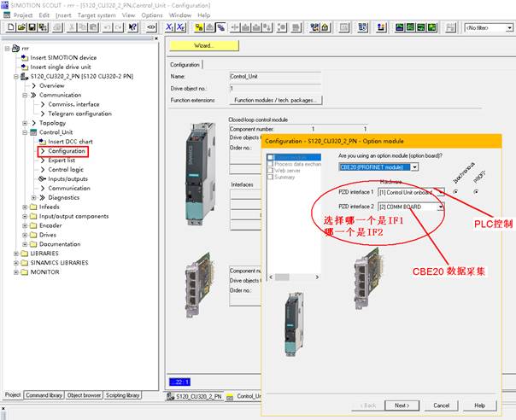516x420 pixels.
Task: Switch to the Command library tab
Action: point(44,395)
